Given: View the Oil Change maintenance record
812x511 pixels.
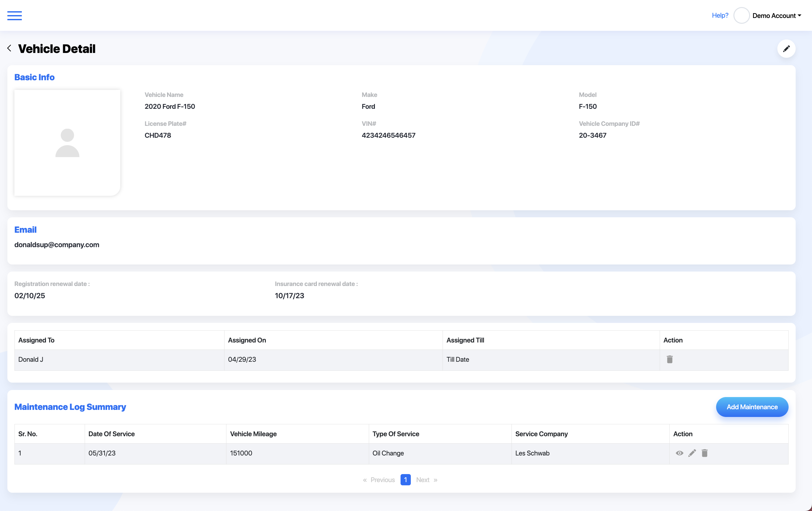Looking at the screenshot, I should pyautogui.click(x=679, y=453).
